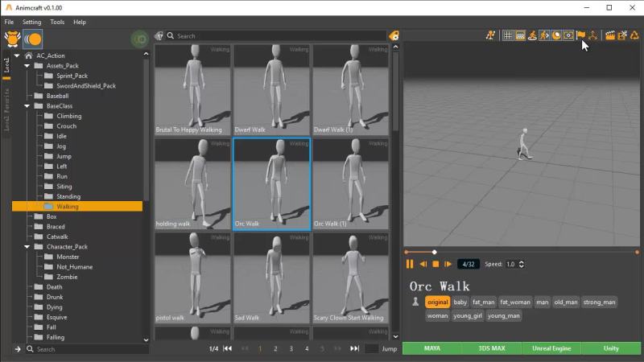Click the orange recycle triangle icon
Screen dimensions: 644x362
coord(634,35)
